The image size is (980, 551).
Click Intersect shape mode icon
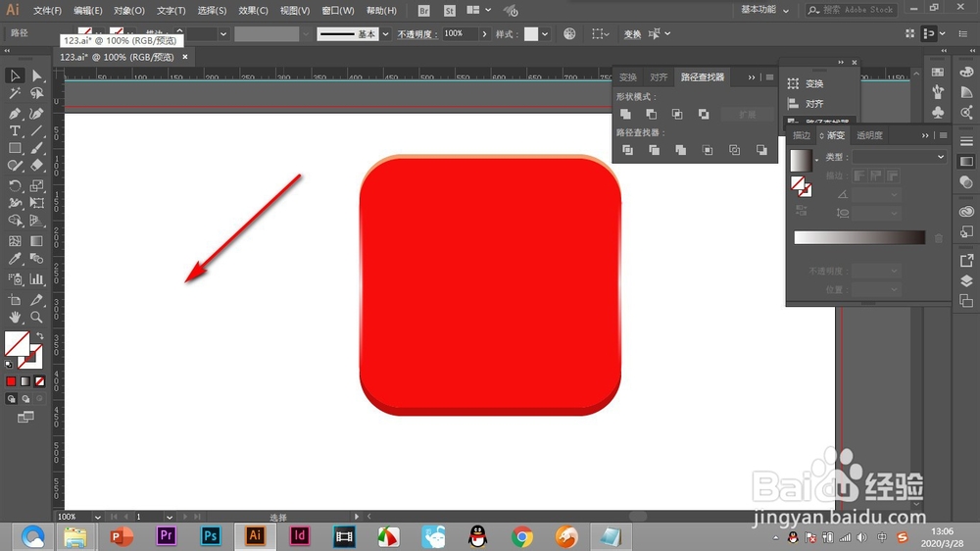point(677,114)
